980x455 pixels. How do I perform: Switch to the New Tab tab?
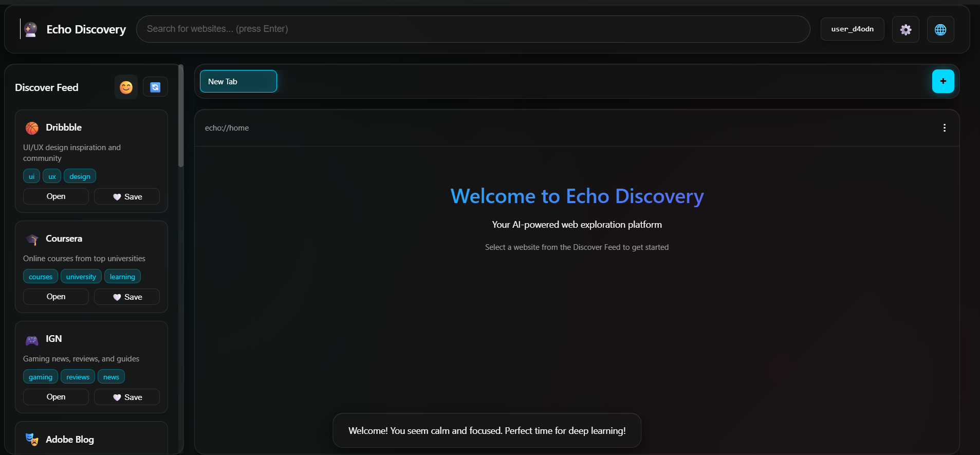[238, 81]
